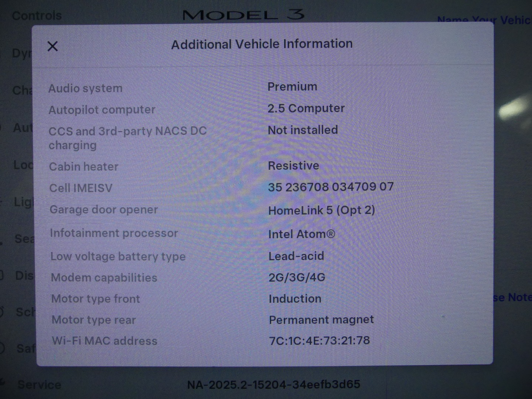Open the Controls menu item
The image size is (532, 399).
pos(37,16)
